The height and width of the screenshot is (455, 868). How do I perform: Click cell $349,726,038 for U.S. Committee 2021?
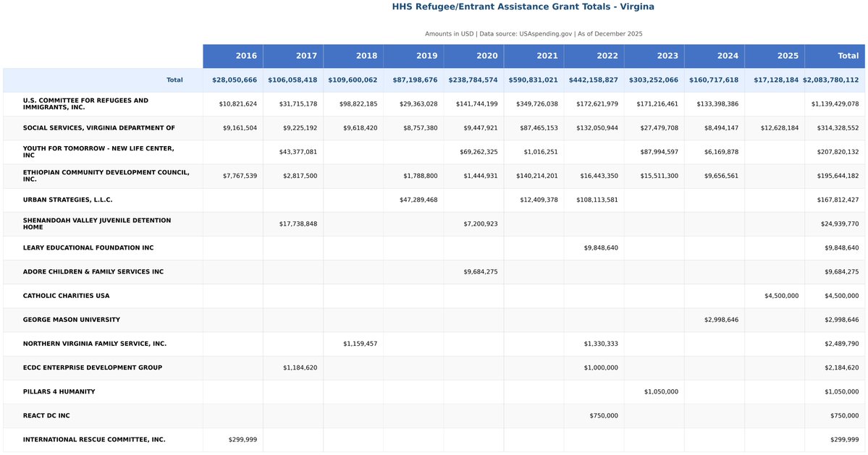[x=536, y=104]
